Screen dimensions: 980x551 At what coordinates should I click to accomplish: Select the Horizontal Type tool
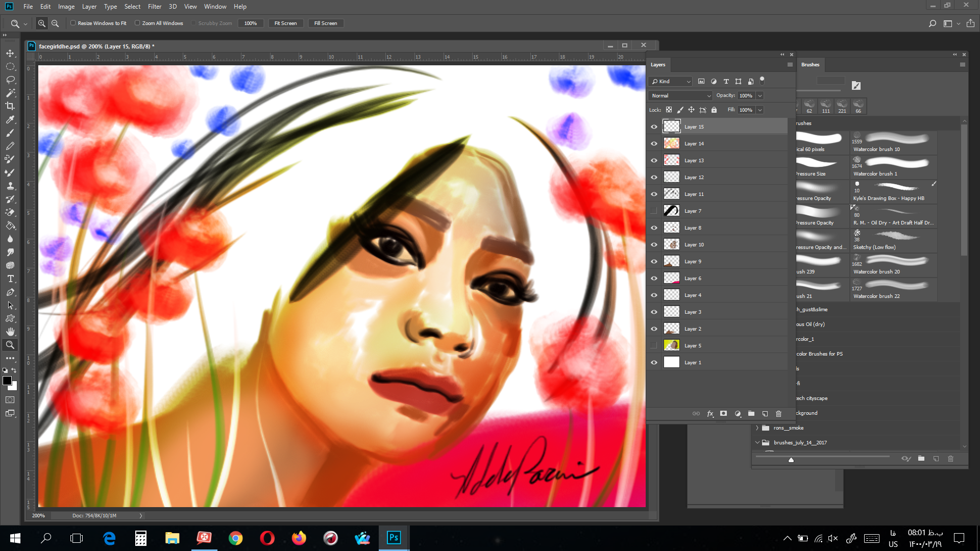(x=10, y=279)
